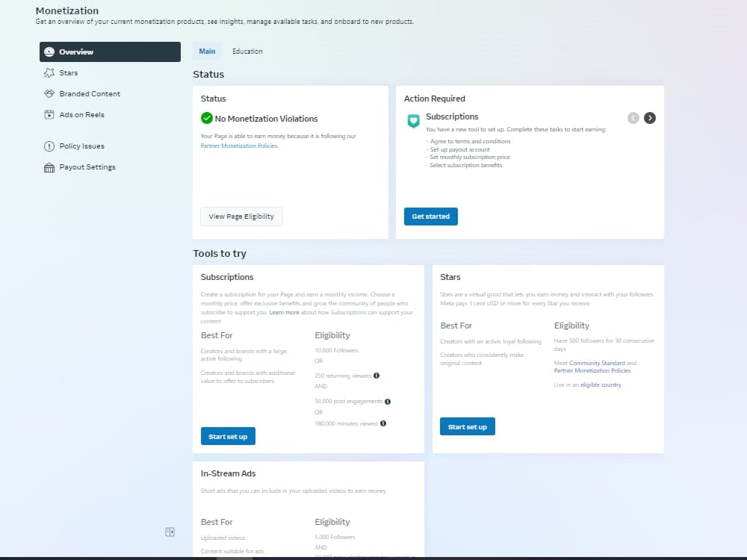The image size is (747, 560).
Task: Click the green No Monetization Violations checkmark
Action: pos(207,118)
